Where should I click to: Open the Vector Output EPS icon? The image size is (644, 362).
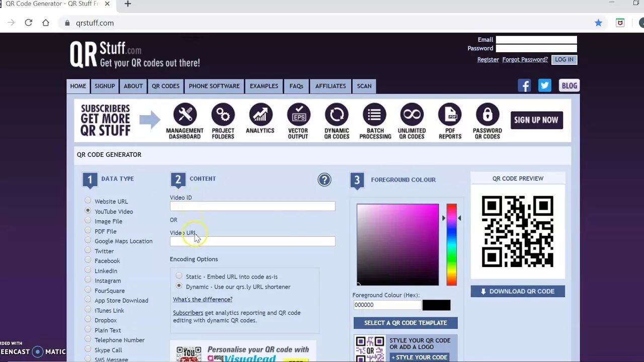tap(298, 115)
